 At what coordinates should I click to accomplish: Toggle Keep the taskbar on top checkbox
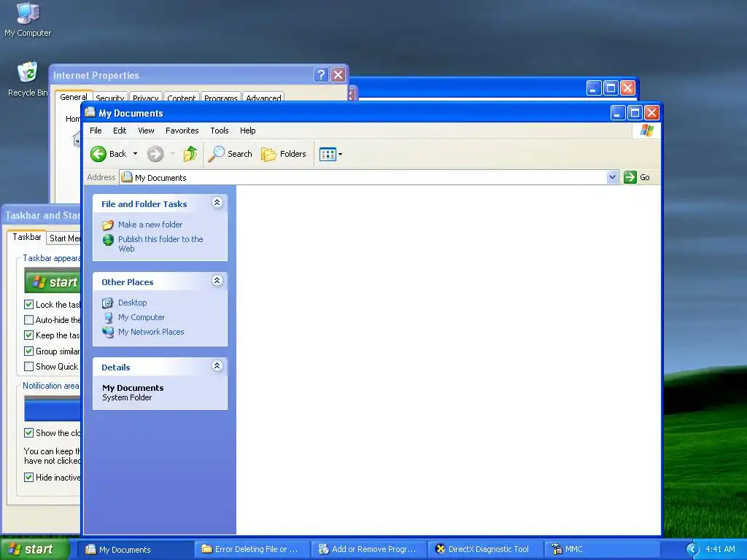[28, 335]
